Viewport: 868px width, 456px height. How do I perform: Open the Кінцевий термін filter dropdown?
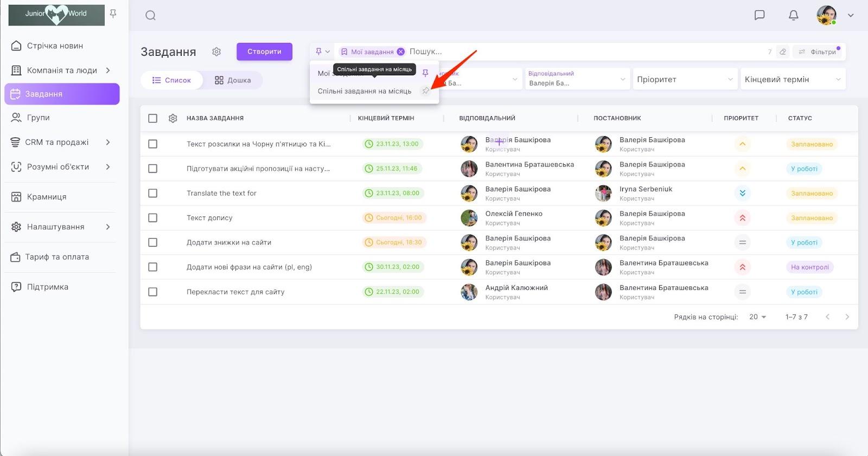(x=793, y=79)
